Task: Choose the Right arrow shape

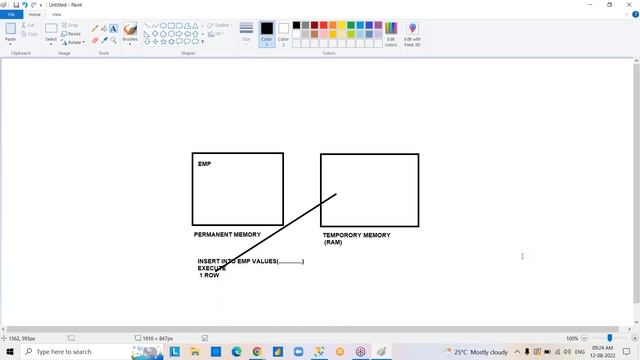Action: pos(179,34)
